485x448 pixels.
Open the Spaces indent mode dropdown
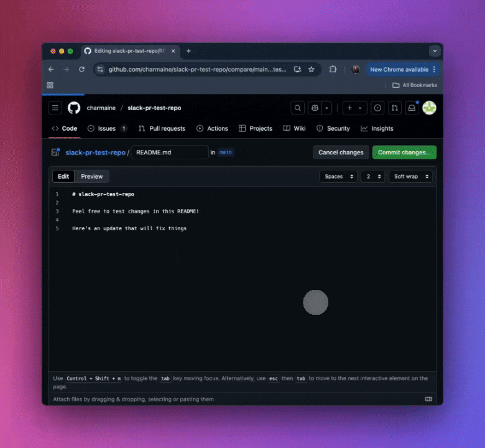[x=338, y=177]
